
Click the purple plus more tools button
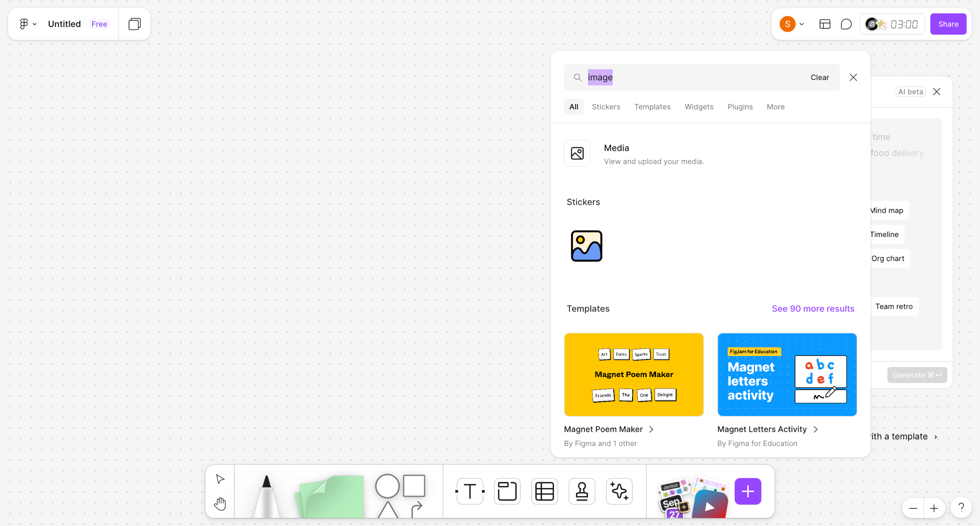748,491
